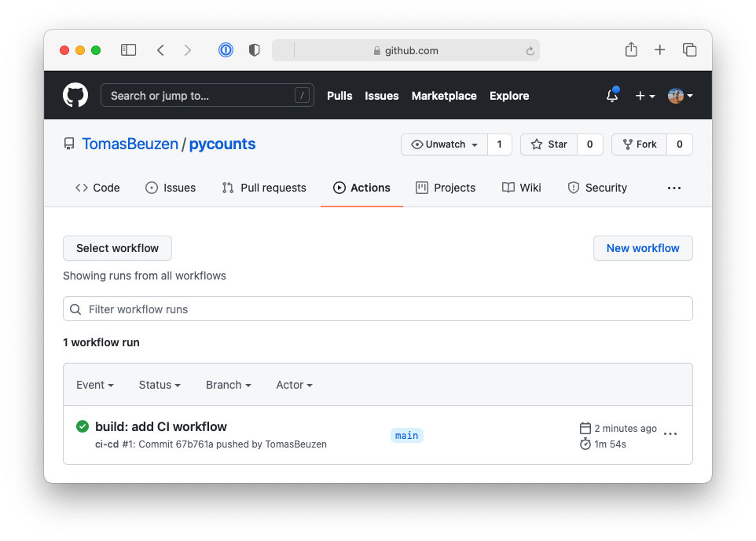This screenshot has height=541, width=756.
Task: Reload the page with the refresh icon
Action: pos(530,50)
